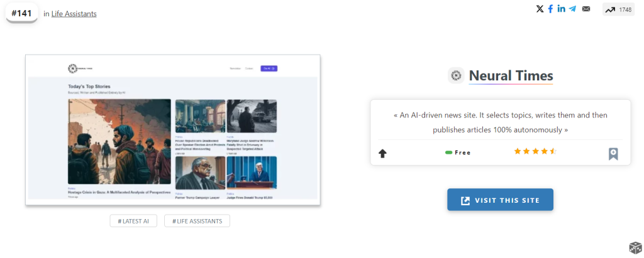Share this page on X (Twitter)
The width and height of the screenshot is (644, 258).
coord(540,9)
